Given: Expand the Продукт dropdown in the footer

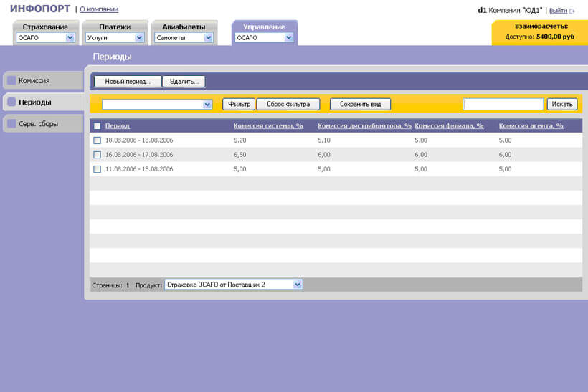Looking at the screenshot, I should (x=298, y=285).
